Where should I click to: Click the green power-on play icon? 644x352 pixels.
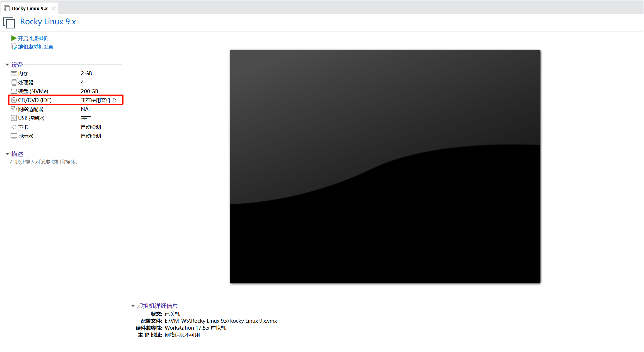14,38
